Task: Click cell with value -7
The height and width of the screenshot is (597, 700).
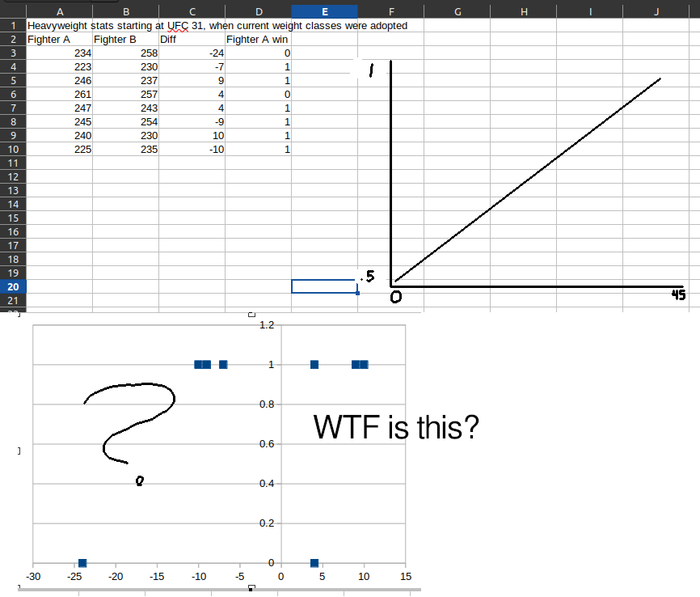Action: 192,67
